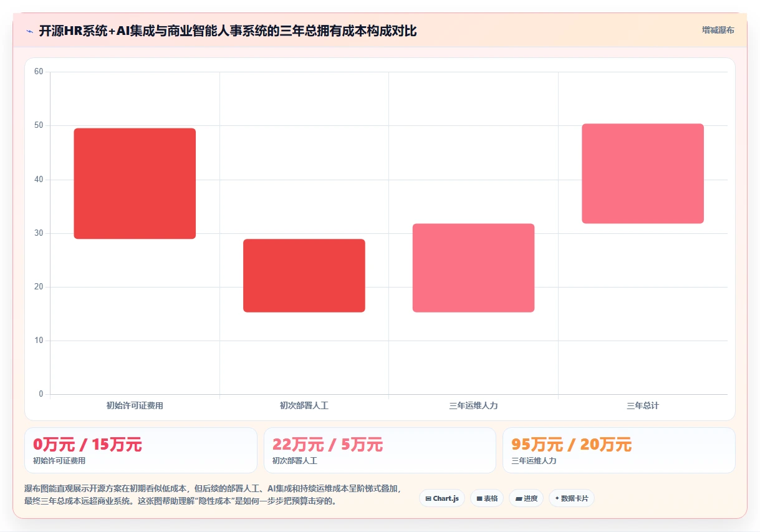760x532 pixels.
Task: Click the description paragraph starting 瀑布图能直观展示
Action: (213, 495)
